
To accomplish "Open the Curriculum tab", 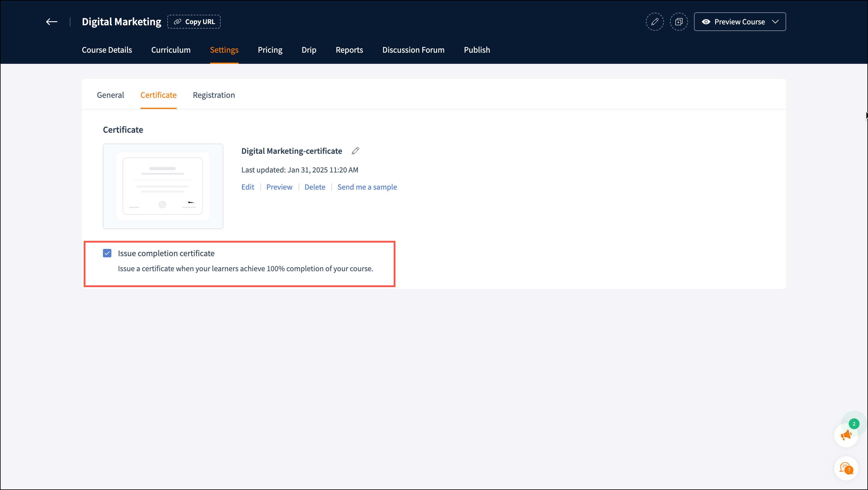I will (171, 50).
